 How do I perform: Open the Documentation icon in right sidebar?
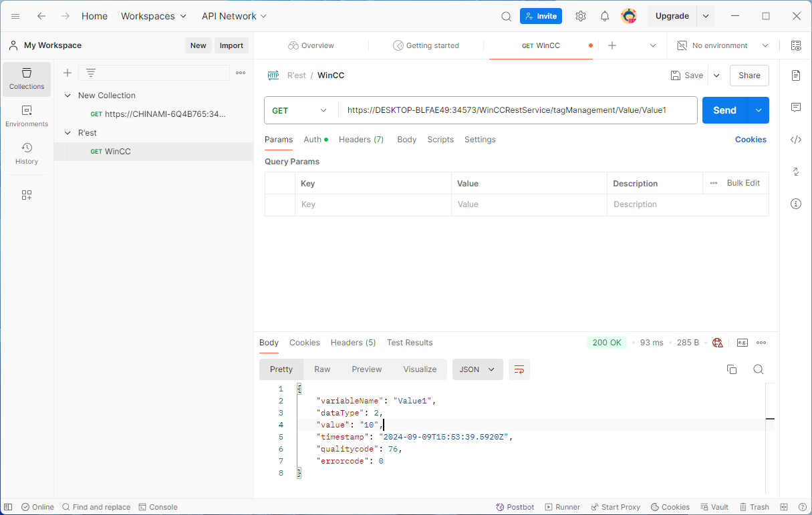796,75
